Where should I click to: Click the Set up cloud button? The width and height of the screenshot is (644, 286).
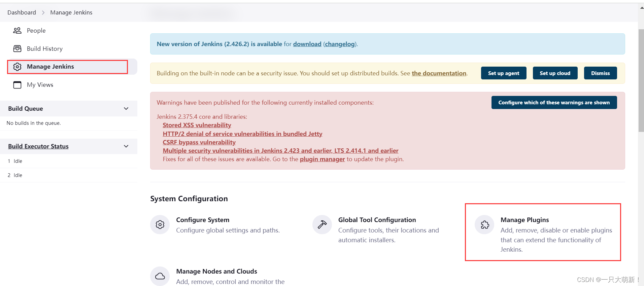555,73
